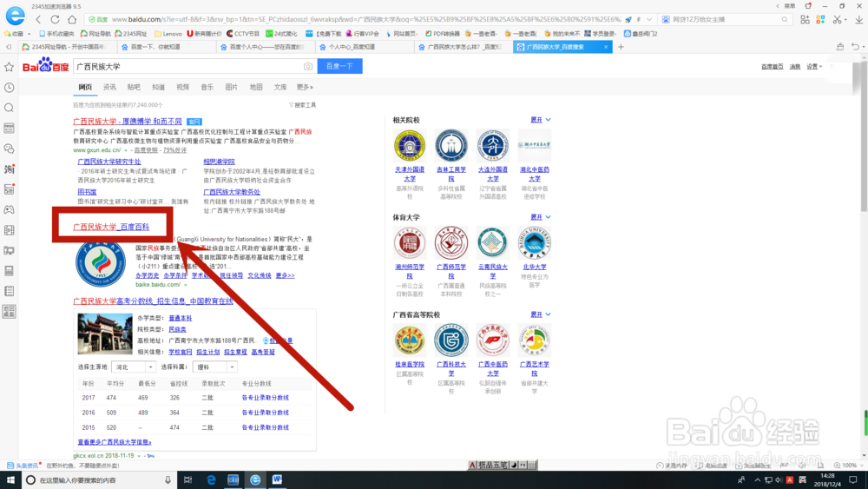Click the campus gate photo thumbnail
The width and height of the screenshot is (868, 489).
[105, 334]
